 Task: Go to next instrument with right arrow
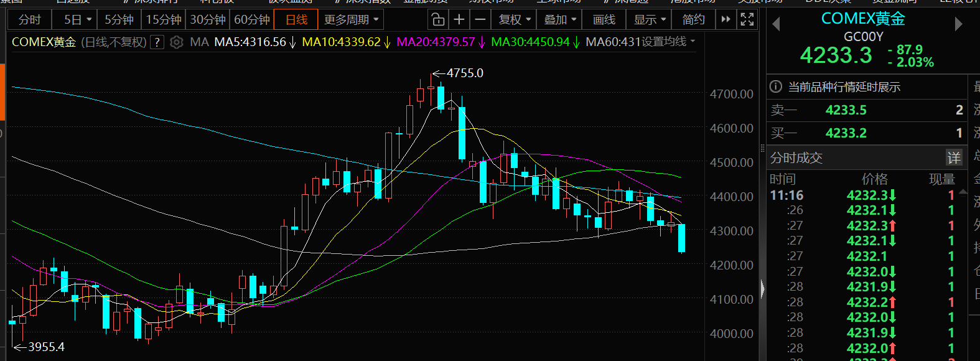958,24
